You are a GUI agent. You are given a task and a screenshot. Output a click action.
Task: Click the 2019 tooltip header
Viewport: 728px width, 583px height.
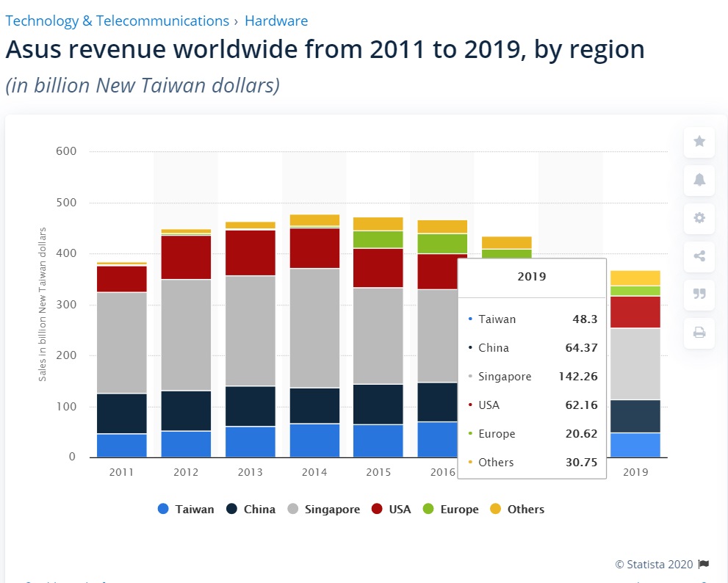532,277
